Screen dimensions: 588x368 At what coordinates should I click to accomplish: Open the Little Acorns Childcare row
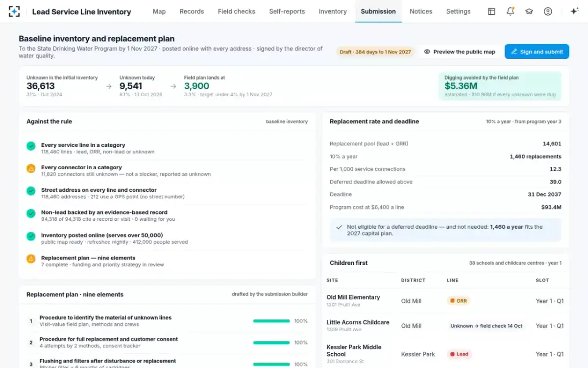446,326
